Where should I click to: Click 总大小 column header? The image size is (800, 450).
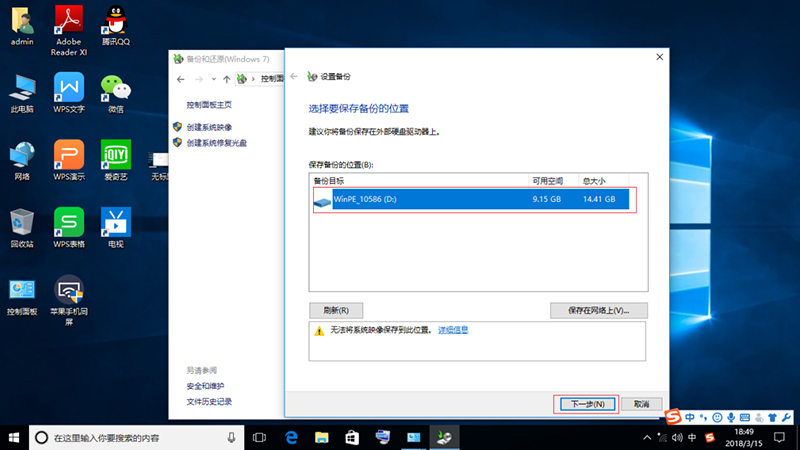point(604,181)
